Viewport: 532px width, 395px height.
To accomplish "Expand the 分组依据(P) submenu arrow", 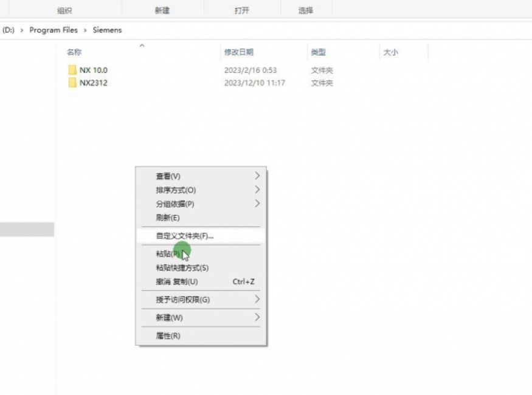I will (x=257, y=204).
